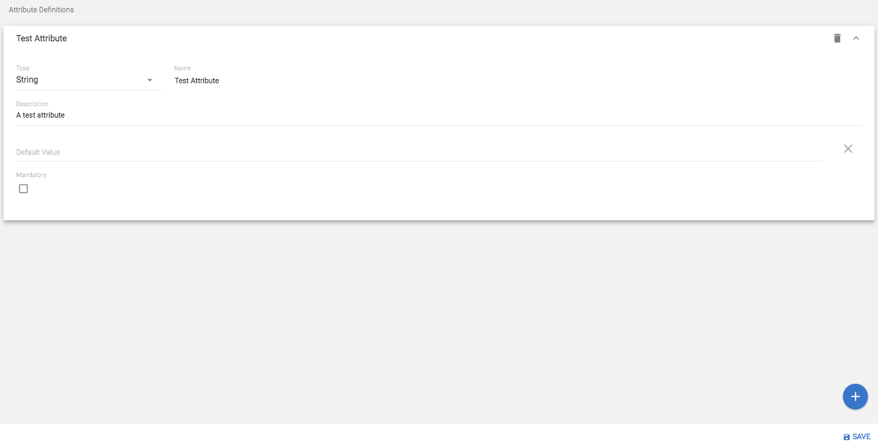Select the Attribute Definitions heading

point(41,10)
